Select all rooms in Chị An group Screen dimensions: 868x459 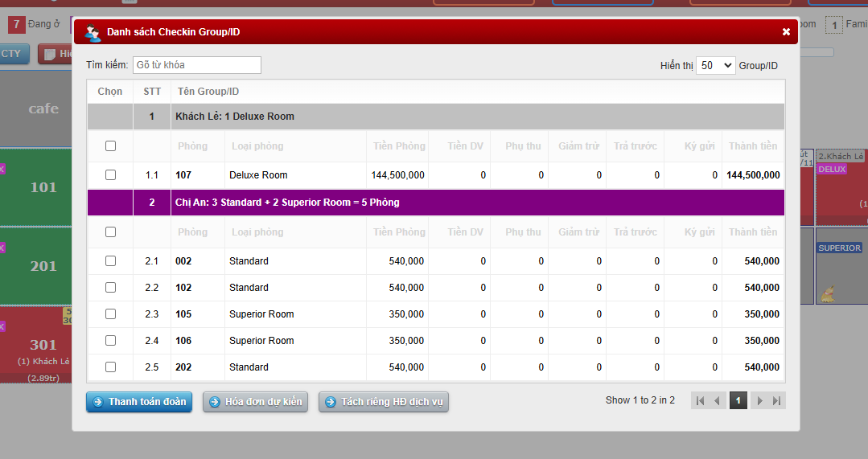tap(110, 232)
